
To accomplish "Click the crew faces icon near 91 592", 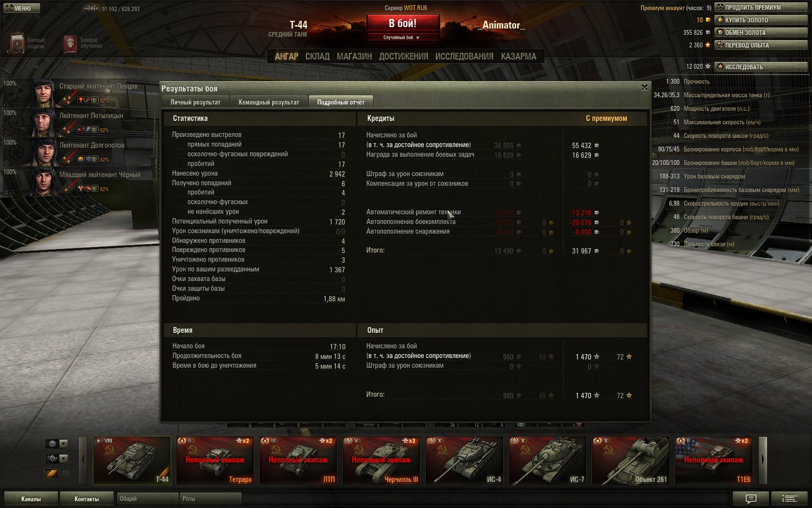I will pyautogui.click(x=91, y=9).
